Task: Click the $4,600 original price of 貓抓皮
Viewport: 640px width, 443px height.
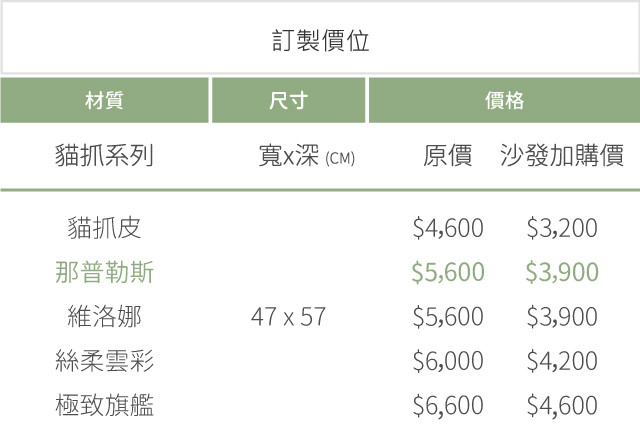Action: pos(448,228)
